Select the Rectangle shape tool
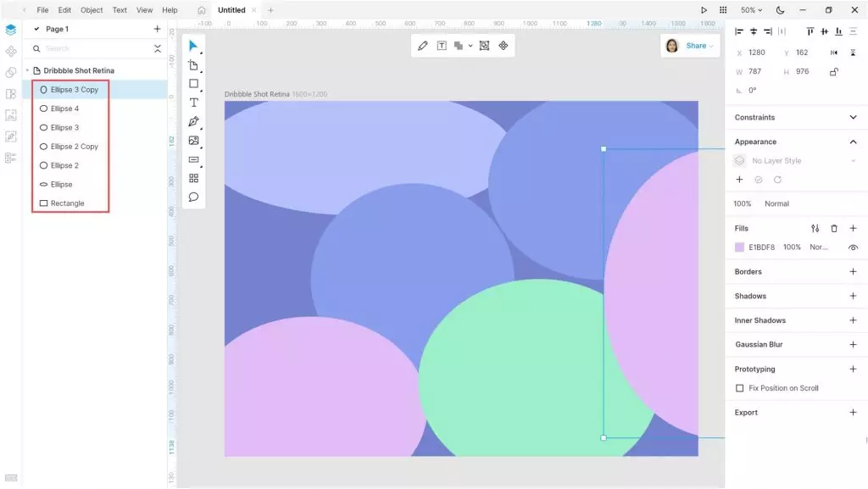The width and height of the screenshot is (868, 489). coord(193,84)
